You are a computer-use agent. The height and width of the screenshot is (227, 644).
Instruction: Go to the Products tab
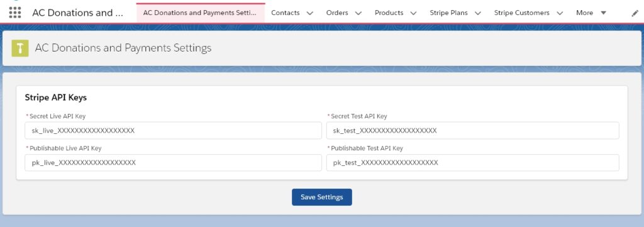[389, 13]
